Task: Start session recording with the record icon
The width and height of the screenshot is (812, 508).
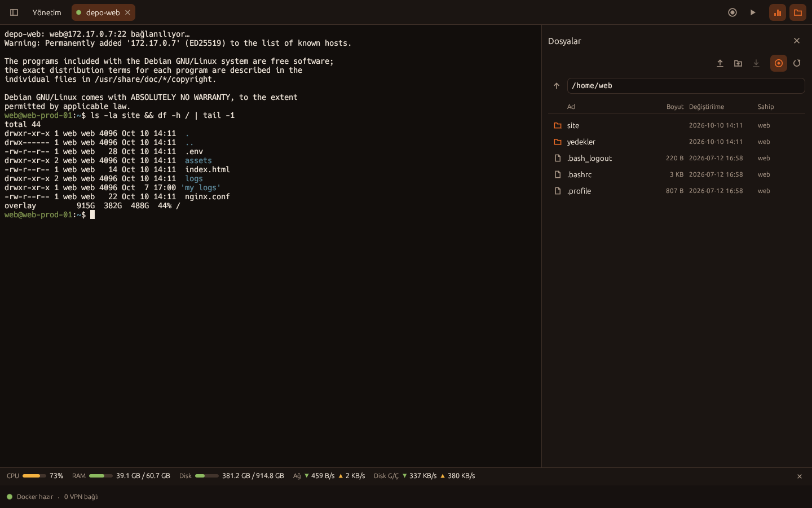Action: click(732, 12)
